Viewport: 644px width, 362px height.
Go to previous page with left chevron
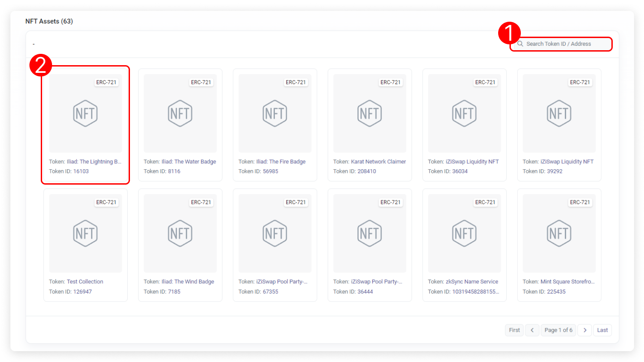(x=532, y=330)
